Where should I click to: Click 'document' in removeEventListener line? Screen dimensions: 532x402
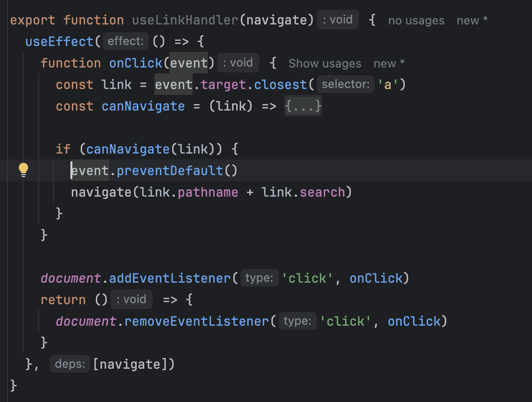(x=86, y=322)
